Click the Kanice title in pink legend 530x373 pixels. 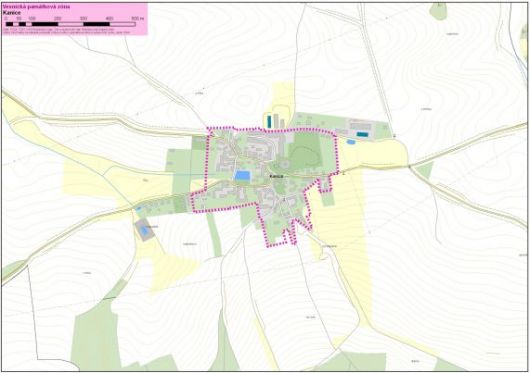[12, 13]
